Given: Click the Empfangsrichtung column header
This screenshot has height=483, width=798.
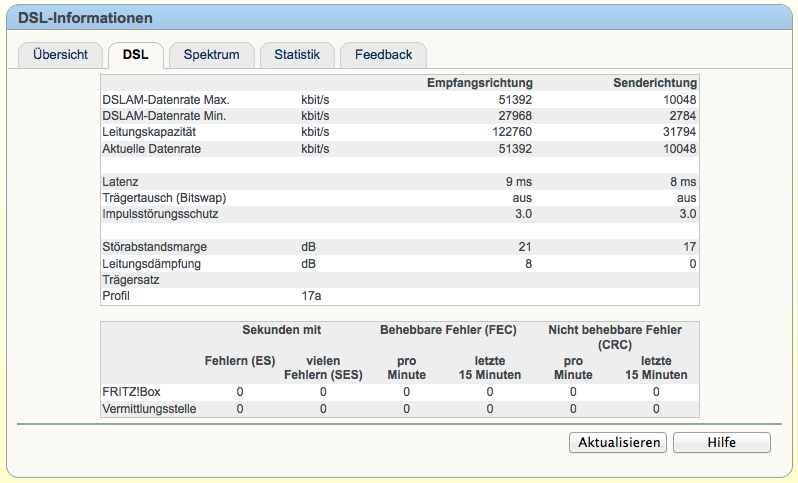Looking at the screenshot, I should 480,83.
